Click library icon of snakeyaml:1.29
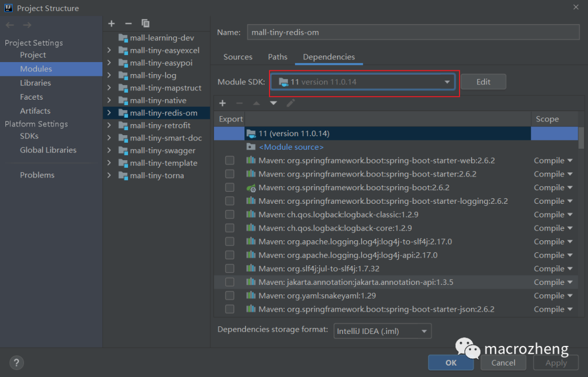Viewport: 588px width, 377px height. pos(251,296)
